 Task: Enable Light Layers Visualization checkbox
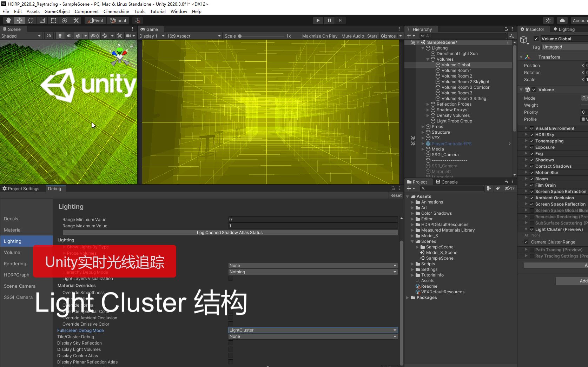coord(231,278)
